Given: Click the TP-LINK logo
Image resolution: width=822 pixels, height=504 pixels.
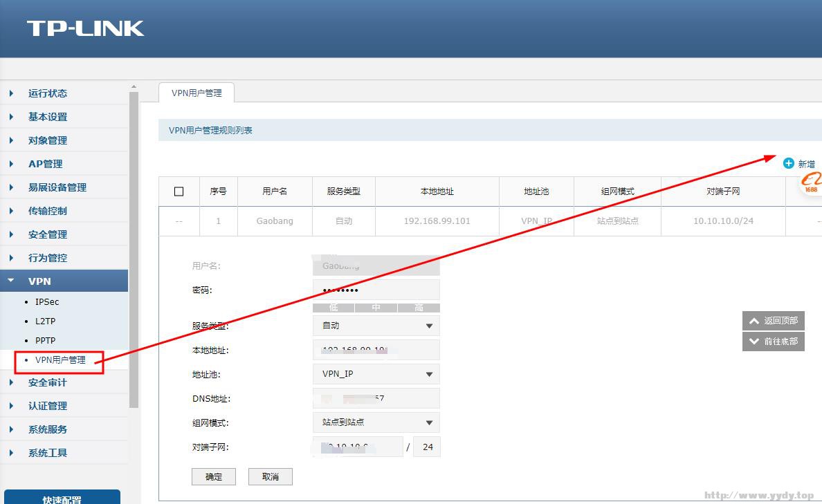Looking at the screenshot, I should [x=85, y=28].
